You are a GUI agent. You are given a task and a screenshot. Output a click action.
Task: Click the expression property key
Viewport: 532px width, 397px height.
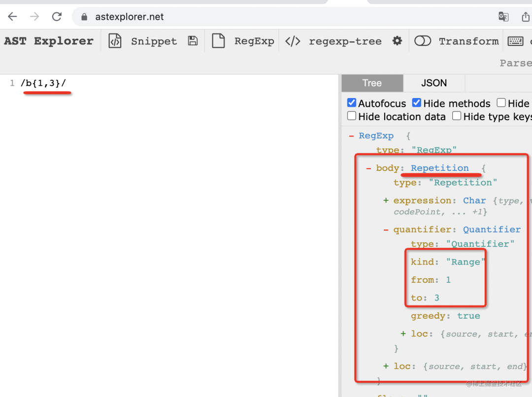(x=423, y=200)
